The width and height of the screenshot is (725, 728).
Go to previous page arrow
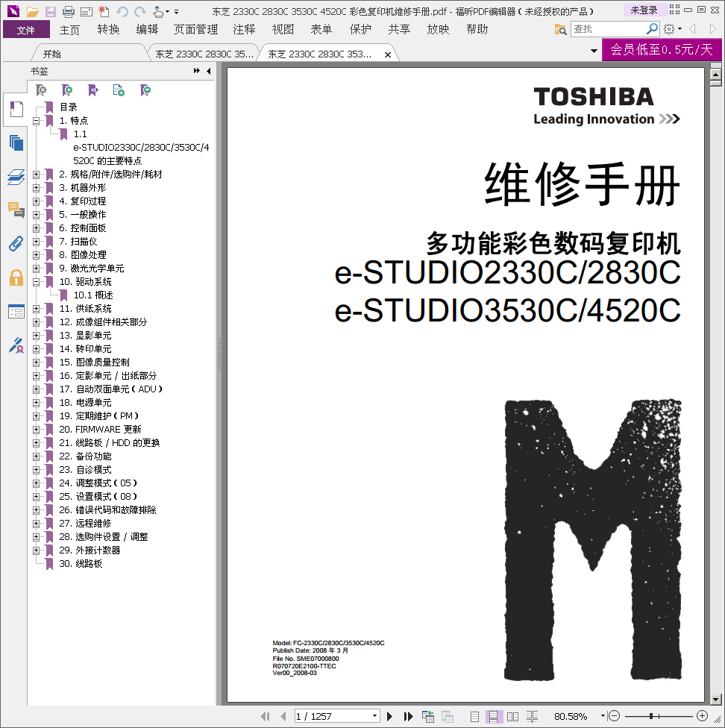click(x=283, y=716)
